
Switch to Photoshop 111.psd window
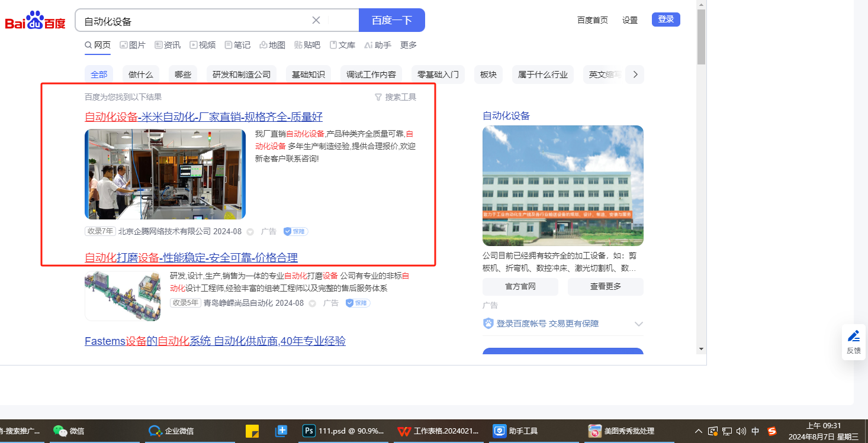[x=343, y=431]
